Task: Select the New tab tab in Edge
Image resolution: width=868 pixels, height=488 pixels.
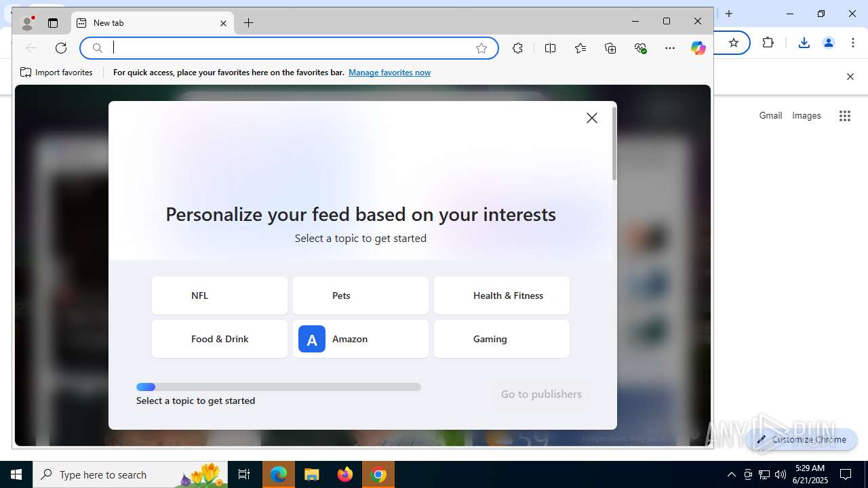Action: click(x=153, y=23)
